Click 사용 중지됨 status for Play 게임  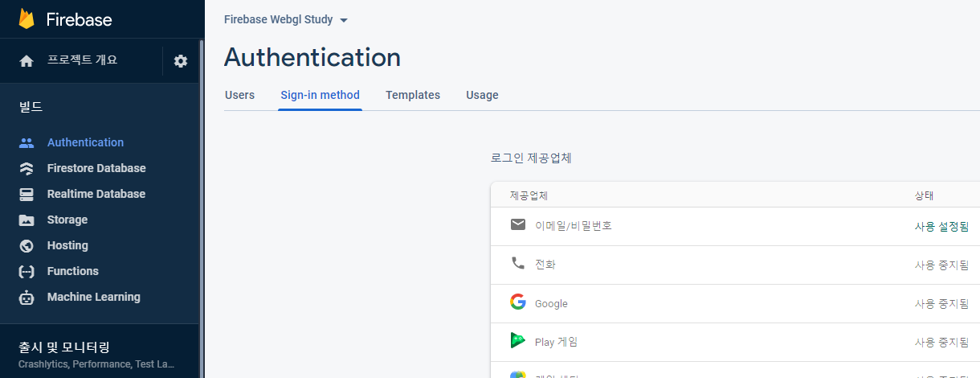pyautogui.click(x=941, y=343)
